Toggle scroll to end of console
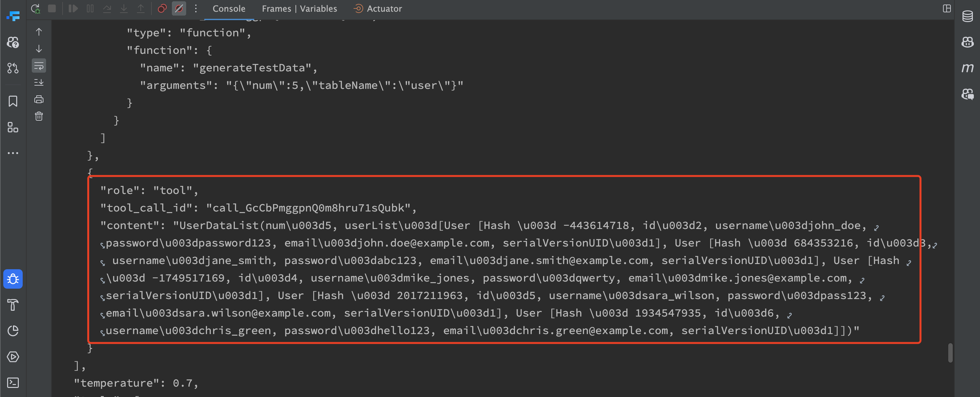 pos(39,82)
